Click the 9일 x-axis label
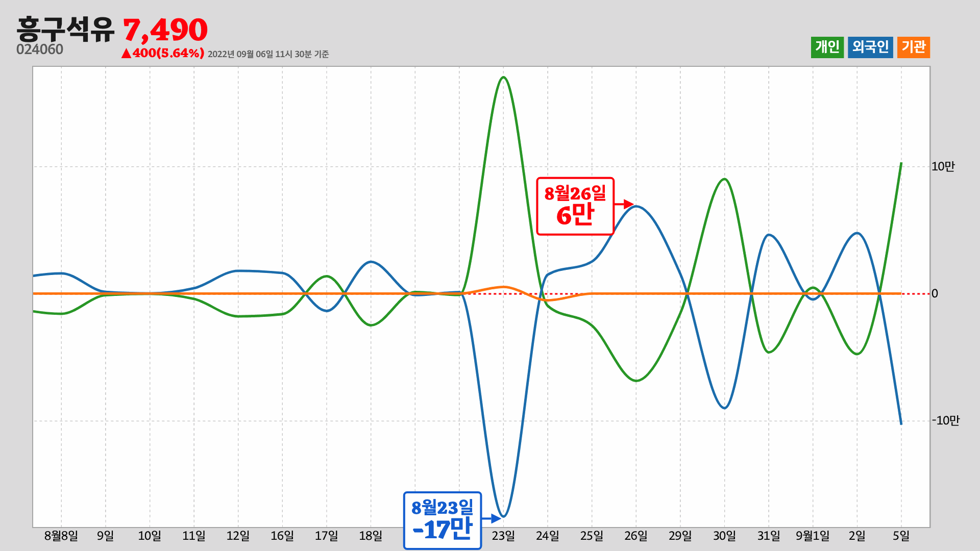The height and width of the screenshot is (551, 980). pos(106,536)
